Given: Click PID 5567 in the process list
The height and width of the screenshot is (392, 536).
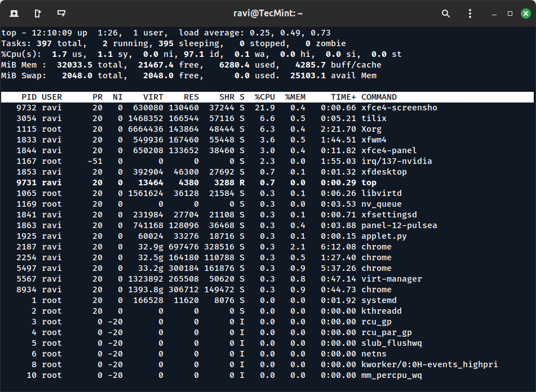Looking at the screenshot, I should click(x=26, y=279).
